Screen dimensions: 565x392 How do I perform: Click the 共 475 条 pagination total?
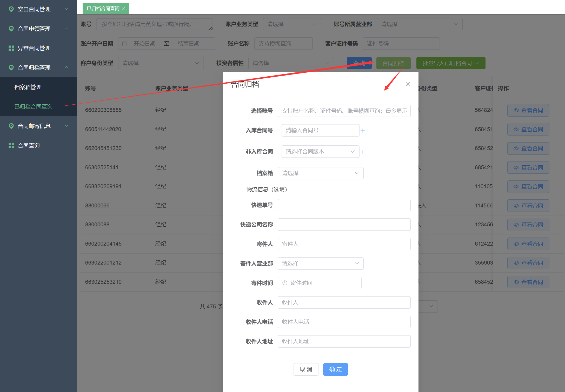pyautogui.click(x=211, y=307)
